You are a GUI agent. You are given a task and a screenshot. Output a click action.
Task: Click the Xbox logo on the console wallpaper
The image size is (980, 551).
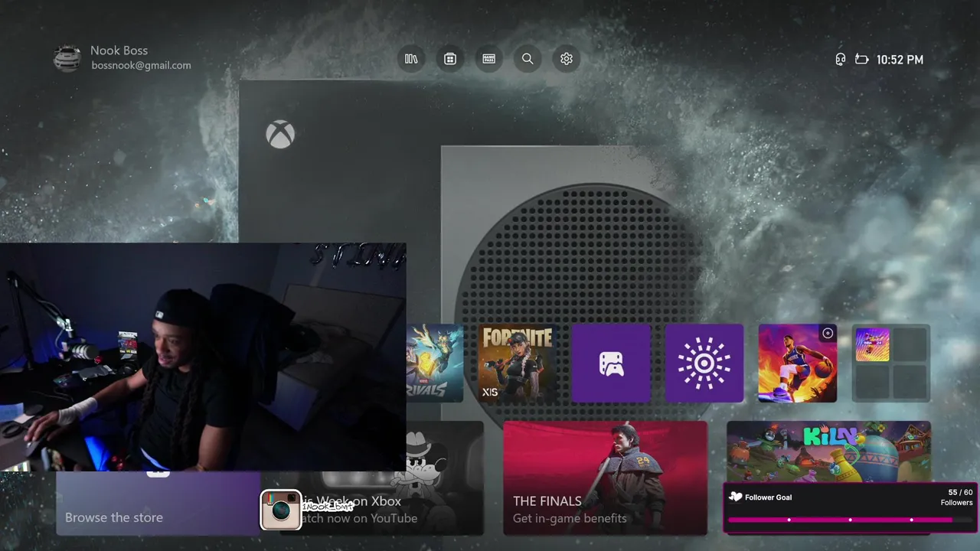[280, 135]
